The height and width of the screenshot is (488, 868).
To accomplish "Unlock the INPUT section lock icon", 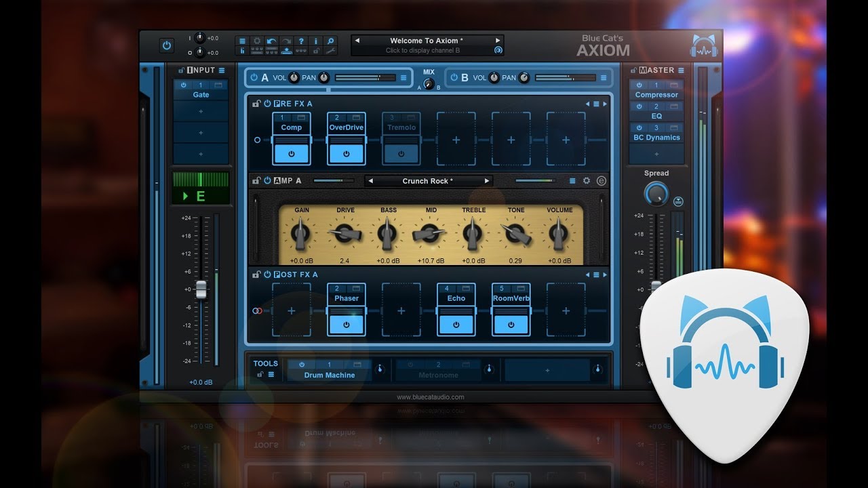I will click(181, 70).
